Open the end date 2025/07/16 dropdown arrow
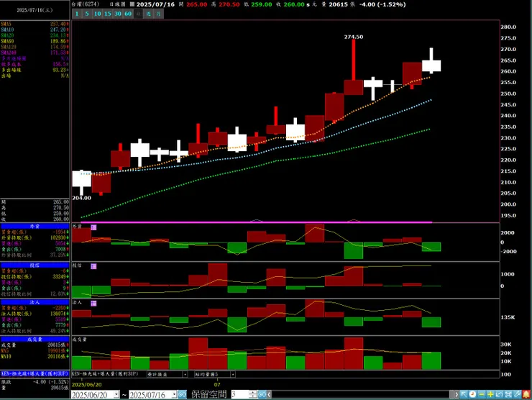Screen dimensions: 532x400 [174, 394]
